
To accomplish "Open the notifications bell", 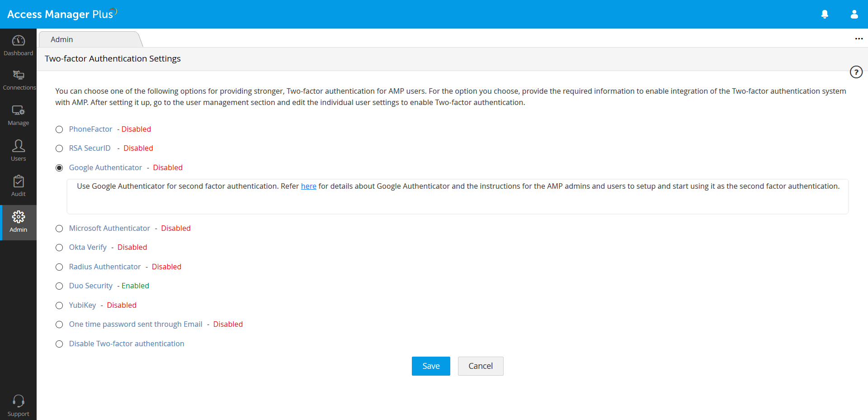I will click(825, 14).
